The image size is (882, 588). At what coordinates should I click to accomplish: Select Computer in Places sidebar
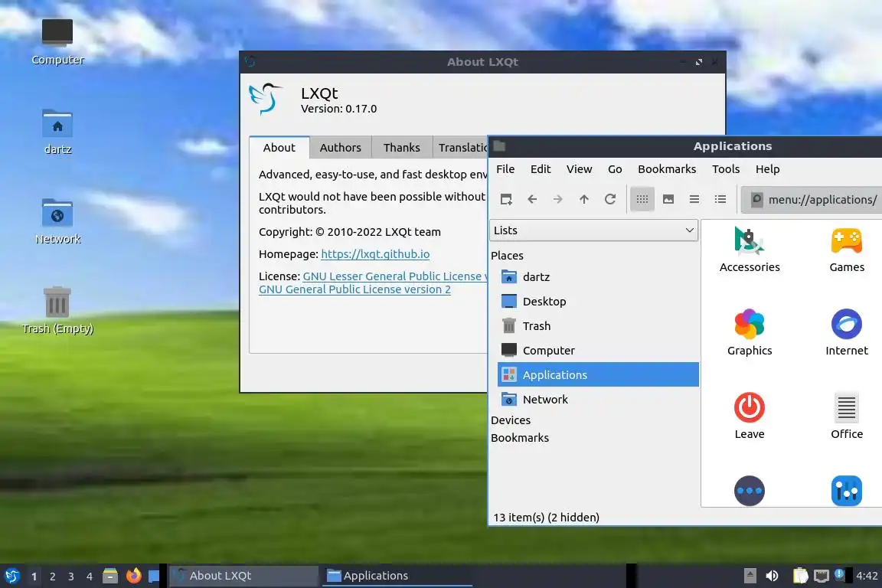(598, 350)
